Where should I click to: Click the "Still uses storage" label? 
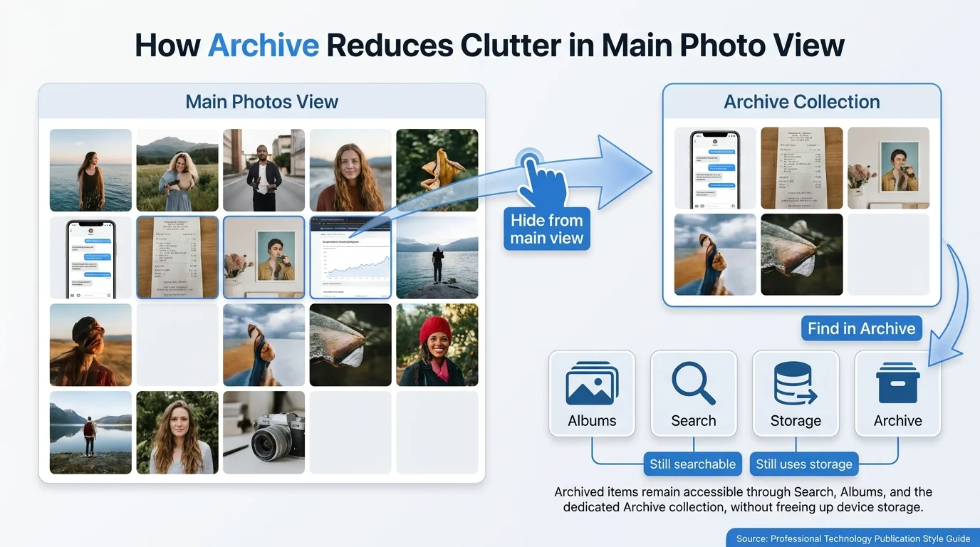click(x=804, y=464)
